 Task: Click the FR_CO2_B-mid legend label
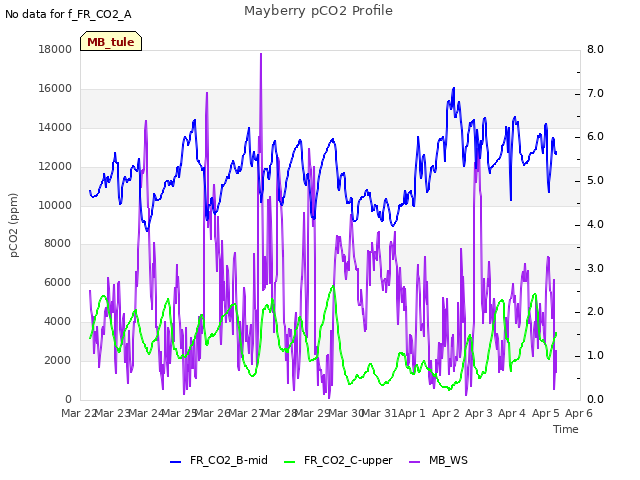point(229,460)
